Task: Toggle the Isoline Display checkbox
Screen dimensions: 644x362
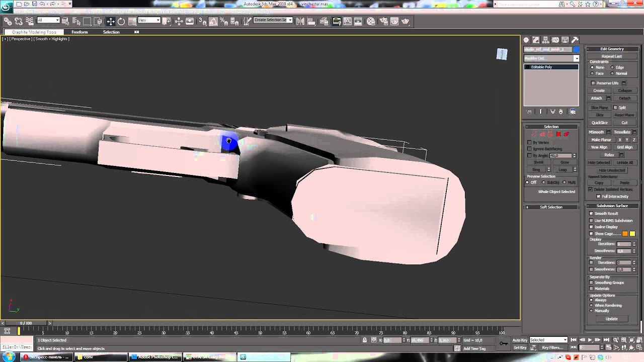Action: 591,227
